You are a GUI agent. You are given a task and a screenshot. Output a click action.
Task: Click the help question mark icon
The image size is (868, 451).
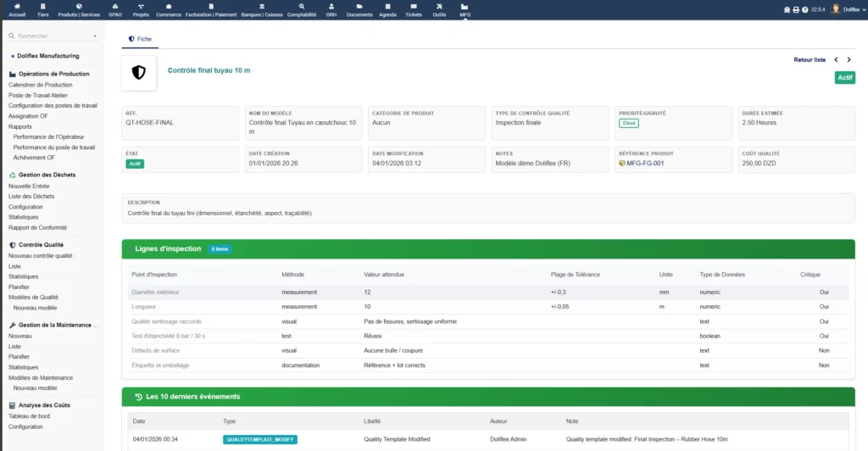coord(804,9)
